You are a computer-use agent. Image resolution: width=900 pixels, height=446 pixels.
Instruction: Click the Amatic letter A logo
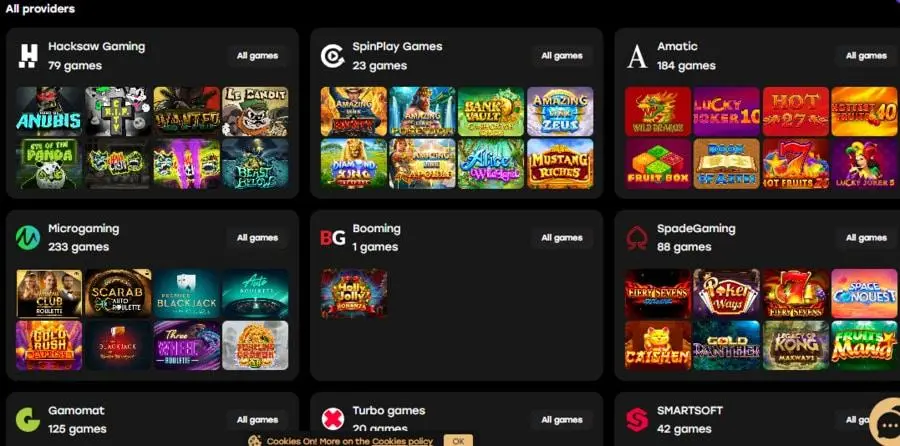[x=637, y=56]
